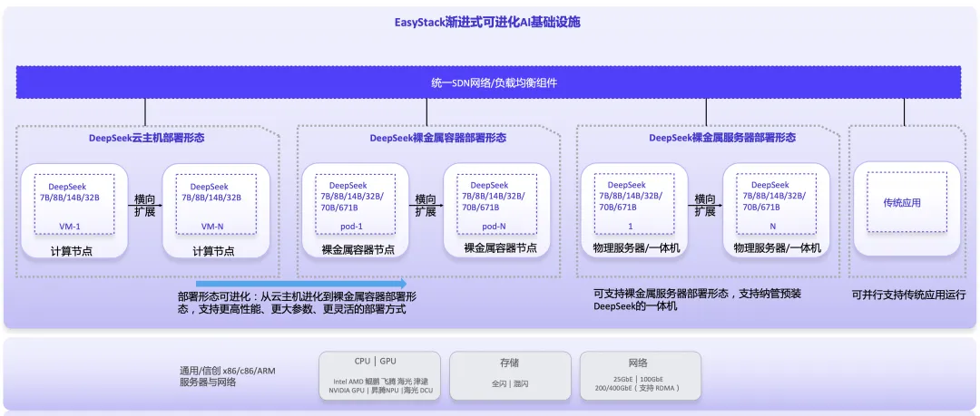The width and height of the screenshot is (980, 416).
Task: Click the '通用/信创 x86/c86/ARM' label
Action: click(x=228, y=371)
